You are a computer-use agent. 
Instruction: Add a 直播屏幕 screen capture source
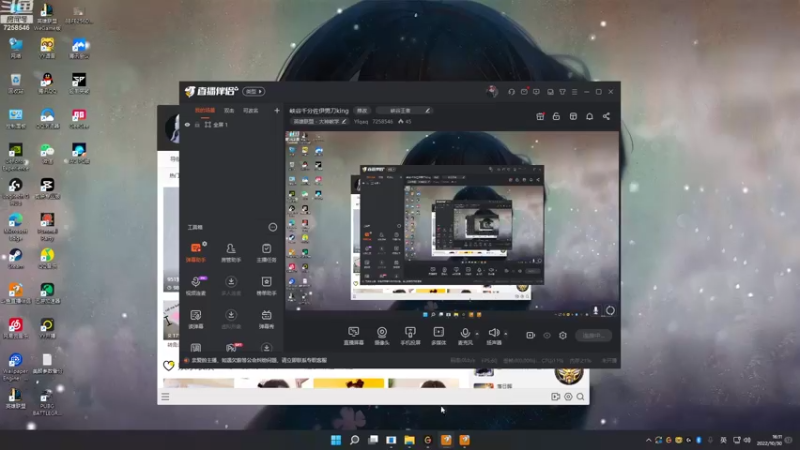[354, 336]
